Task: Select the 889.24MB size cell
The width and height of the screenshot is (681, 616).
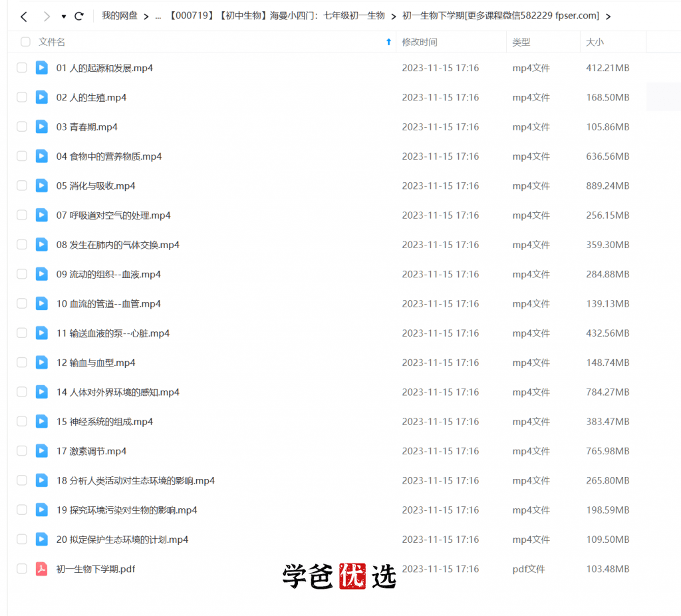Action: coord(608,186)
